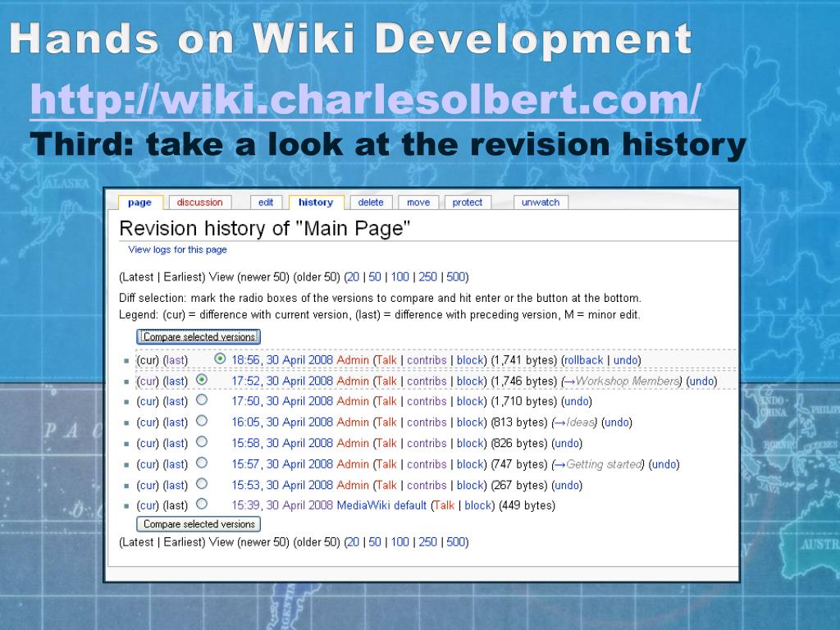Select the radio button for 15:39 revision
840x630 pixels.
[202, 504]
